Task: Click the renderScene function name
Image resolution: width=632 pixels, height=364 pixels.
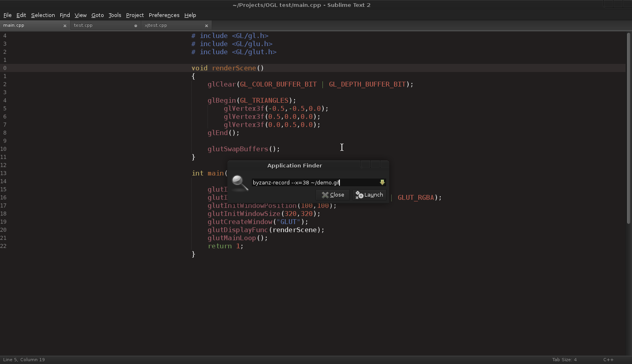Action: [x=234, y=68]
